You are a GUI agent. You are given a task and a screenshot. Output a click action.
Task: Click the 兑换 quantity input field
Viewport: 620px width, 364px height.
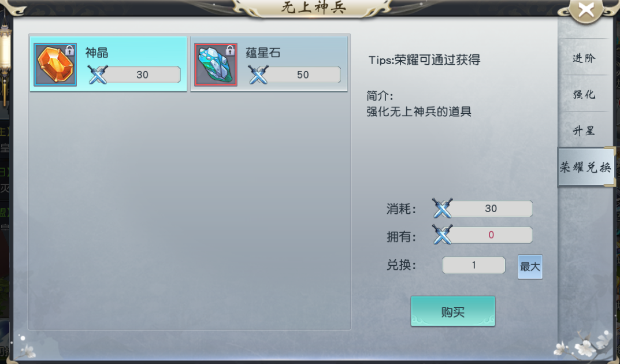[x=473, y=265]
